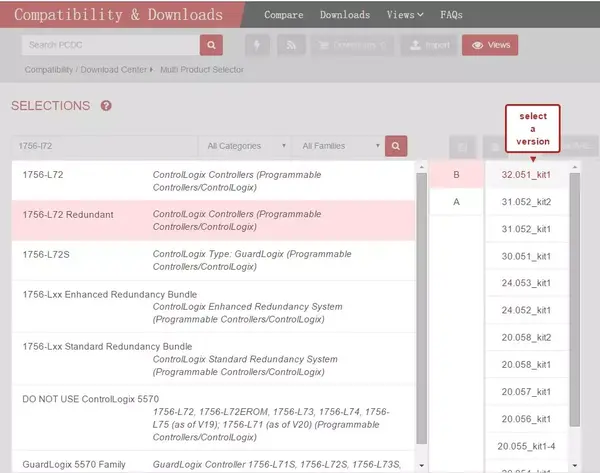600x473 pixels.
Task: Select series A
Action: [456, 202]
